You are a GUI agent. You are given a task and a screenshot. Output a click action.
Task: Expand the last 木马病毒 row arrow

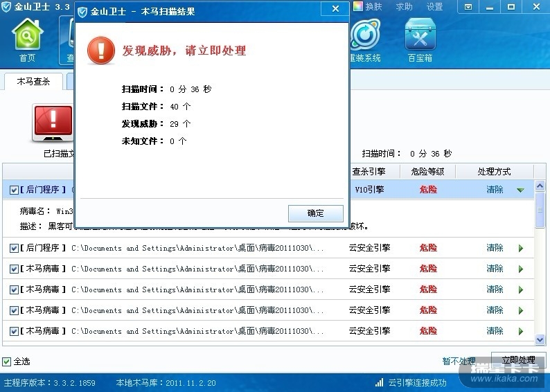[x=521, y=331]
